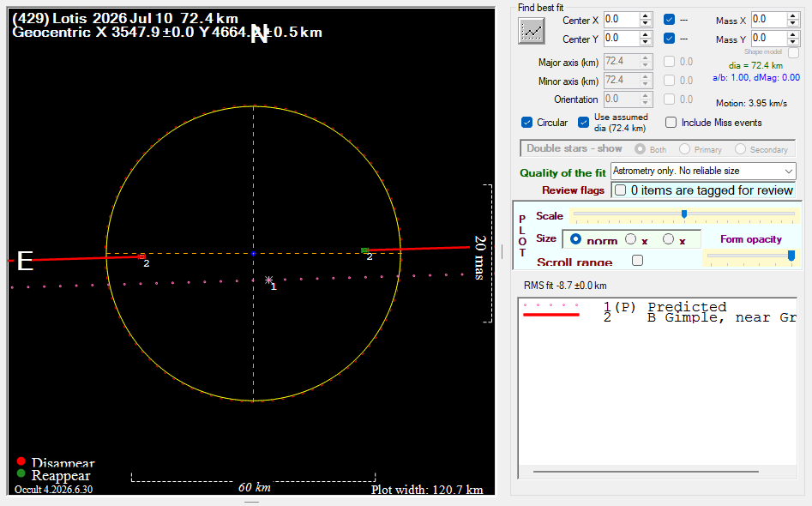The width and height of the screenshot is (812, 506).
Task: Uncheck the Center Y fit checkbox
Action: pos(669,39)
